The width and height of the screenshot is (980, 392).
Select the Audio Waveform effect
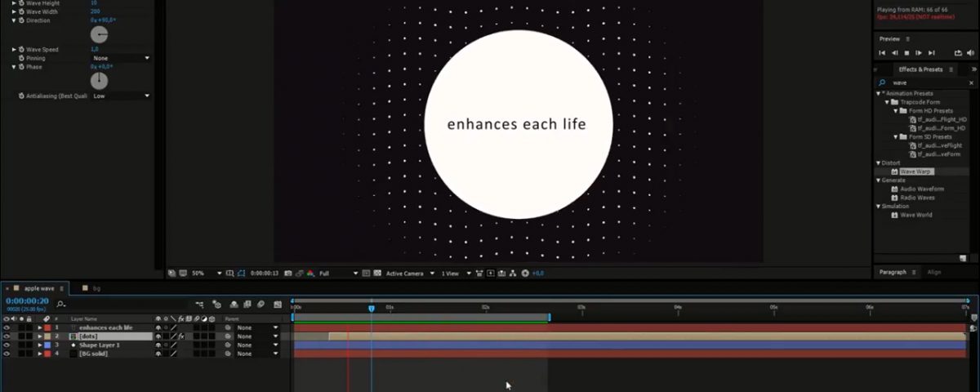(x=922, y=189)
